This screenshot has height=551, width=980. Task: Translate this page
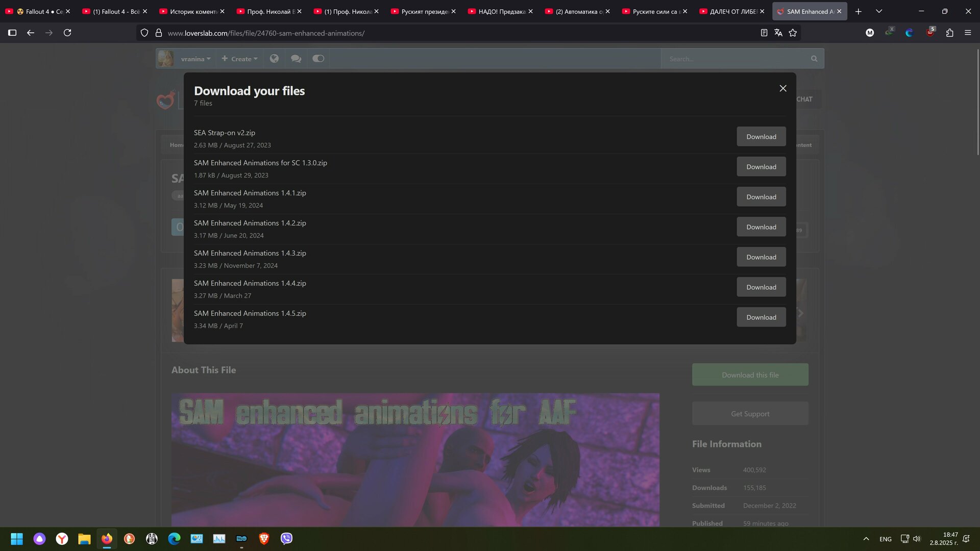tap(778, 33)
